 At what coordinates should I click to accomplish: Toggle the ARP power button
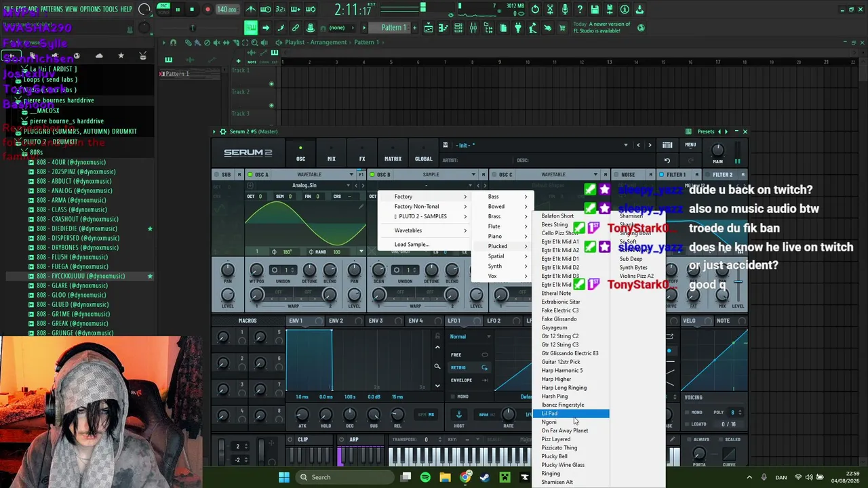342,440
